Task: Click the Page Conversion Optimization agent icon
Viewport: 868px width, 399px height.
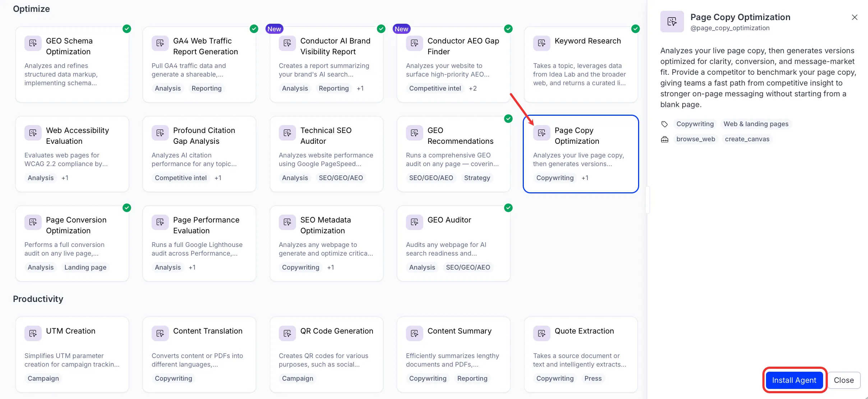Action: [x=33, y=222]
